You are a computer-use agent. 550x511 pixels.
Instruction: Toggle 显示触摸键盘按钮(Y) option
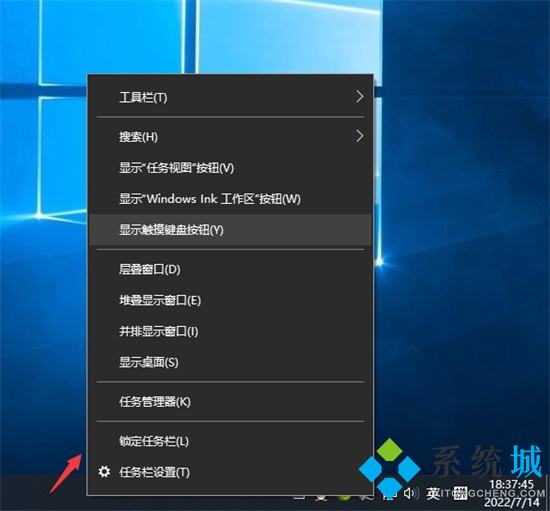(230, 230)
